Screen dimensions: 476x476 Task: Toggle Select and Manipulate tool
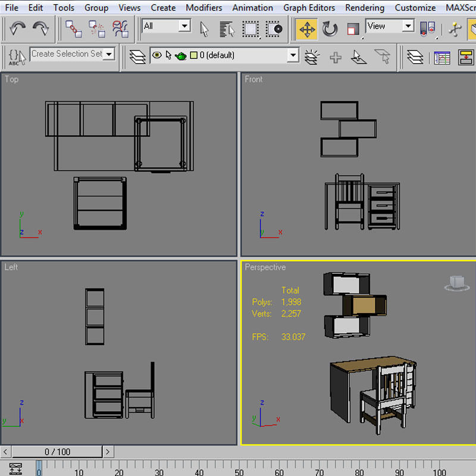pyautogui.click(x=455, y=29)
